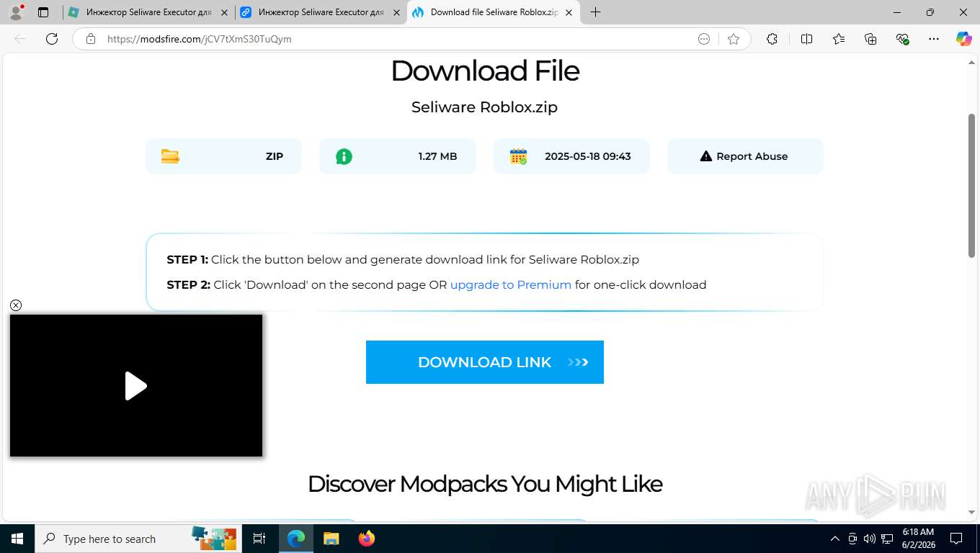This screenshot has width=980, height=553.
Task: Open Task View on the taskbar
Action: tap(259, 539)
